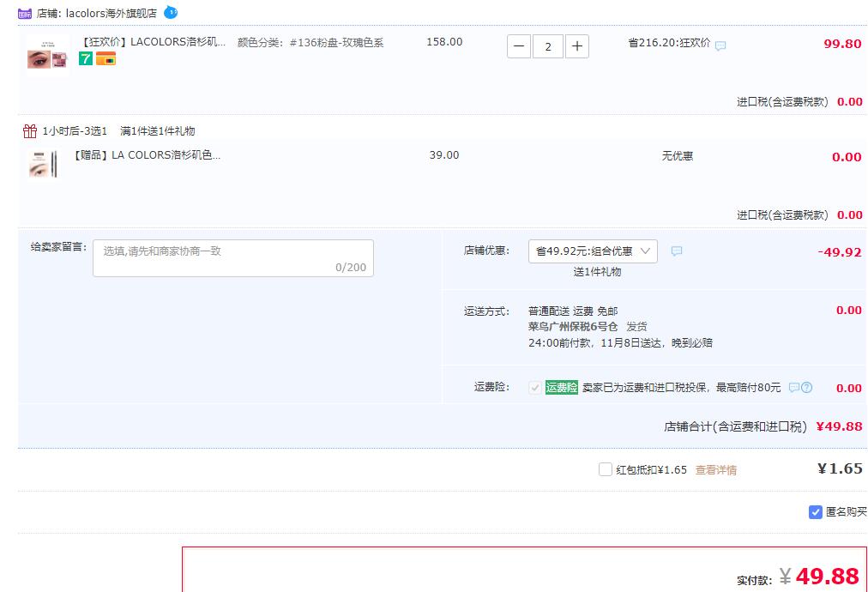The width and height of the screenshot is (868, 592).
Task: Open the 查看详情 red packet details link
Action: pos(715,470)
